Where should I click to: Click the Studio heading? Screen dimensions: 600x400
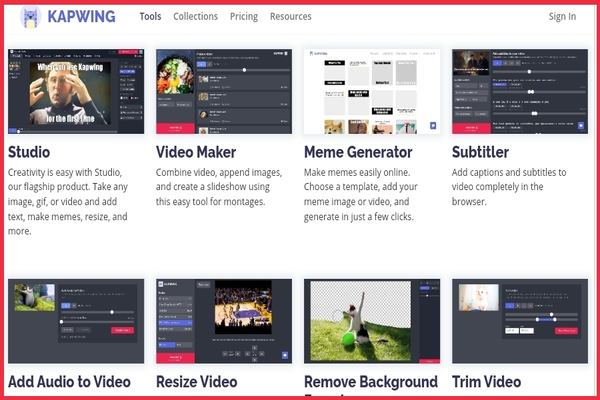coord(29,152)
